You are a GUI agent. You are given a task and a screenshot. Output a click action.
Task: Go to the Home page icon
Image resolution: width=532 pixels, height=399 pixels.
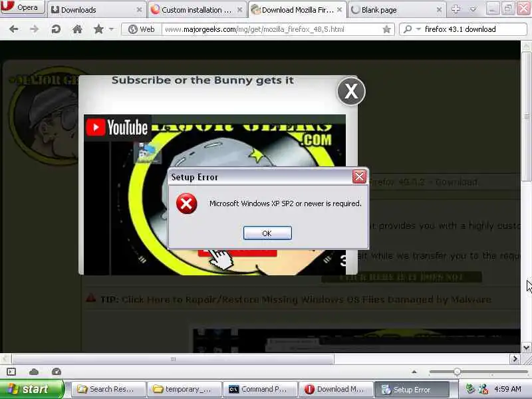pyautogui.click(x=77, y=29)
